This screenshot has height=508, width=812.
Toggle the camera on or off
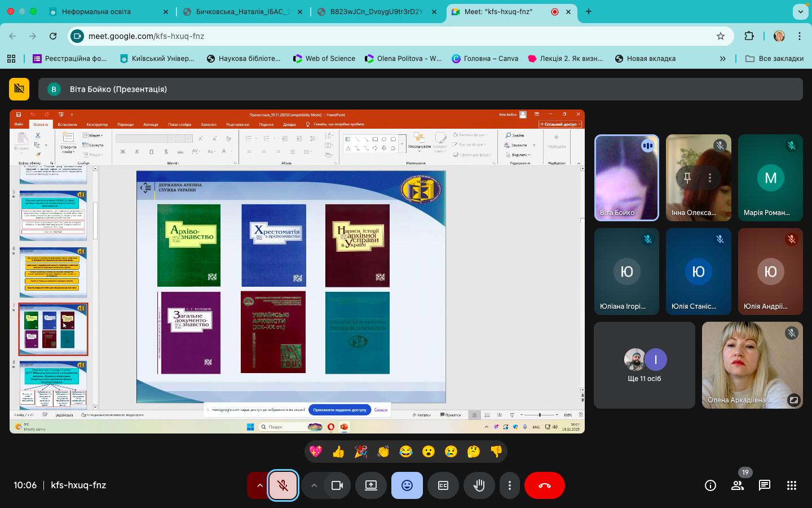[337, 485]
